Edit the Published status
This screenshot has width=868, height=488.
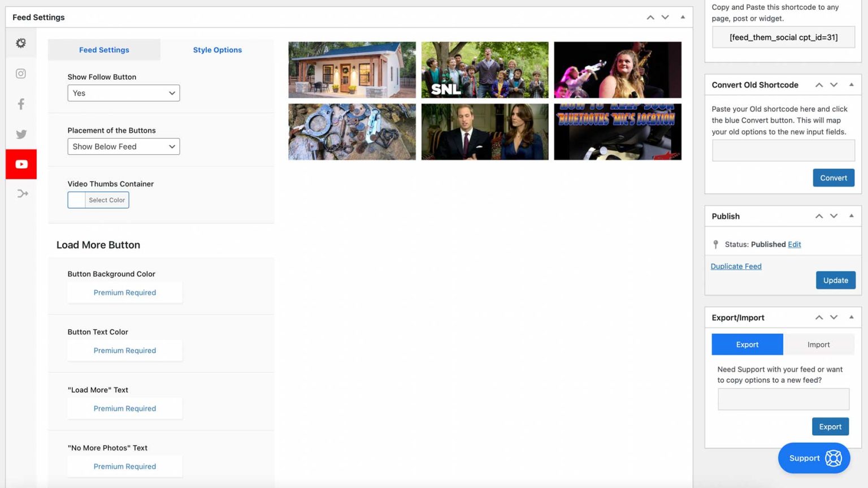tap(794, 244)
